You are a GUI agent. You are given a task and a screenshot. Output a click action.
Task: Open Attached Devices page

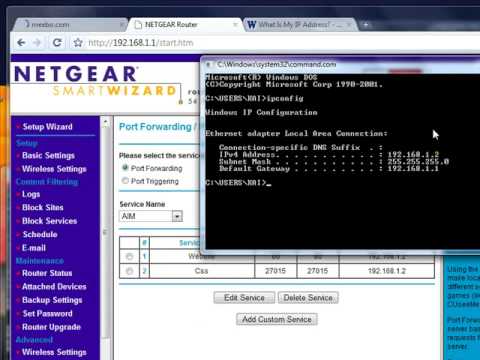point(54,286)
